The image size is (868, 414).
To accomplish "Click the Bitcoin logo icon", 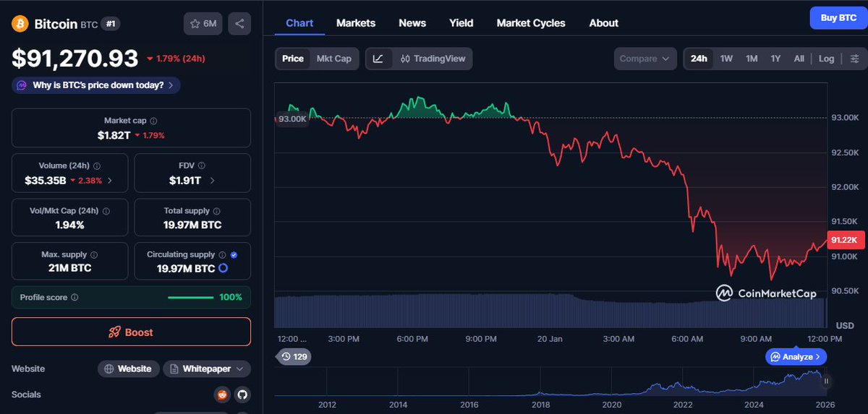I will 20,24.
